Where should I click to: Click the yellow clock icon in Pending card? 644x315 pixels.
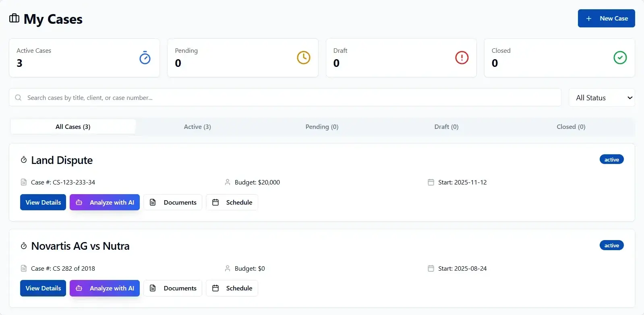pos(304,58)
